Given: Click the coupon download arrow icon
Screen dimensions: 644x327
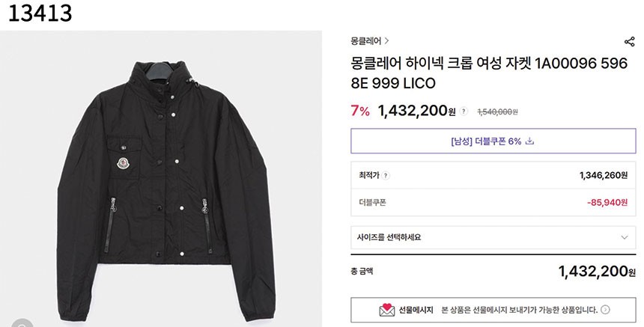Looking at the screenshot, I should pos(529,141).
